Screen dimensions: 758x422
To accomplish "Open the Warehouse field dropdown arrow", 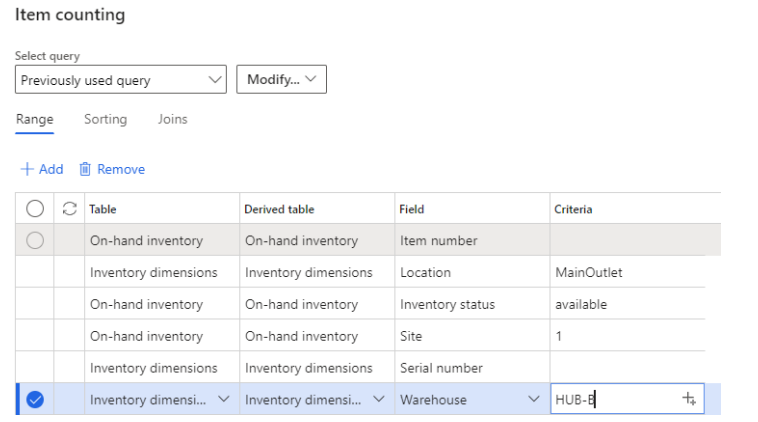I will coord(533,400).
